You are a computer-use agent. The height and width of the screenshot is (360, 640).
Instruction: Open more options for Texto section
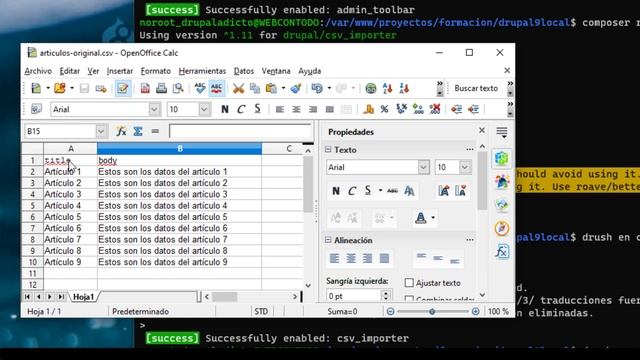pyautogui.click(x=470, y=150)
